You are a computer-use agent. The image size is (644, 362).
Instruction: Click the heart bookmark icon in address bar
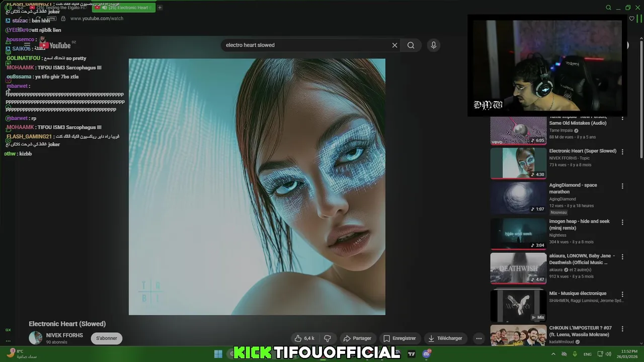click(x=632, y=19)
